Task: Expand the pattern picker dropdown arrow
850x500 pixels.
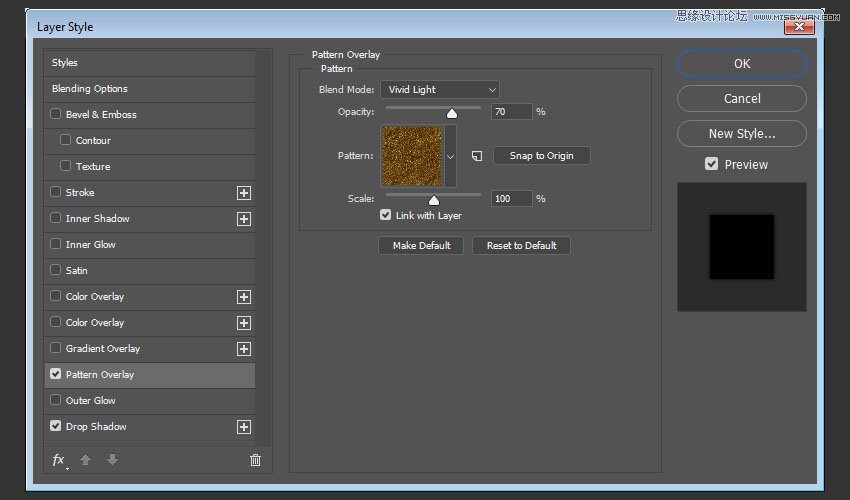Action: coord(450,156)
